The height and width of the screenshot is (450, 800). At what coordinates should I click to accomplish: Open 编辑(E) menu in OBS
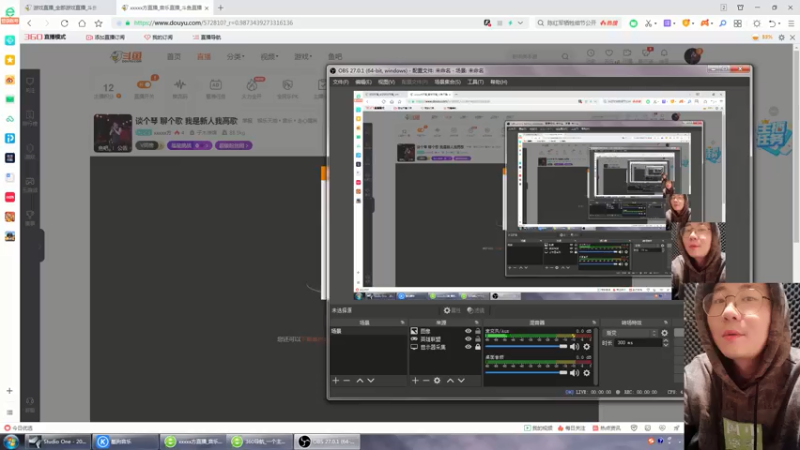pos(363,82)
